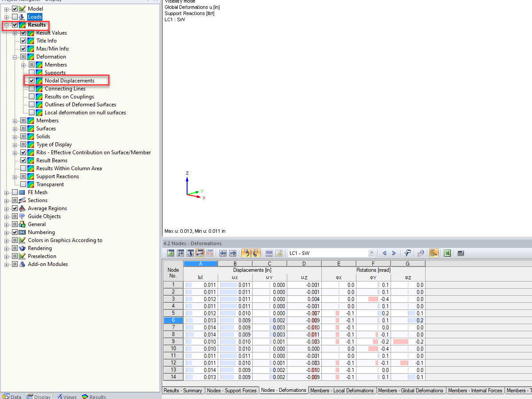Expand the Type of Display node
Screen dimensions: 532x399
15,145
